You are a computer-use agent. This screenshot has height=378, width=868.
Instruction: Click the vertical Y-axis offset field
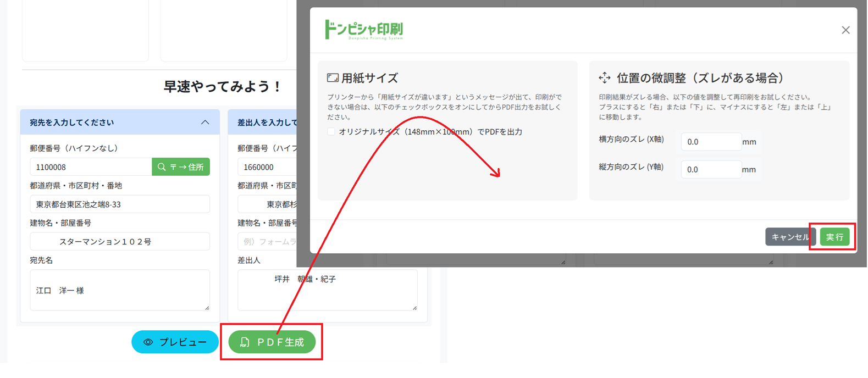pyautogui.click(x=710, y=169)
